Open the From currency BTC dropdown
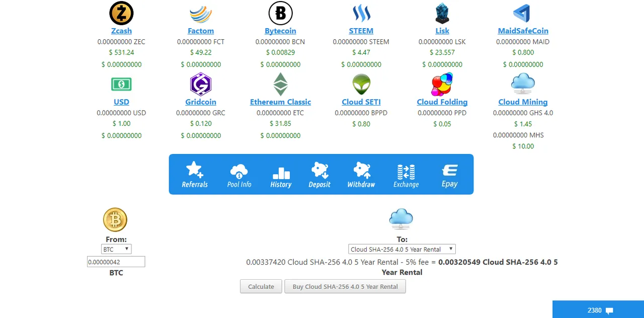Image resolution: width=644 pixels, height=318 pixels. pos(116,249)
